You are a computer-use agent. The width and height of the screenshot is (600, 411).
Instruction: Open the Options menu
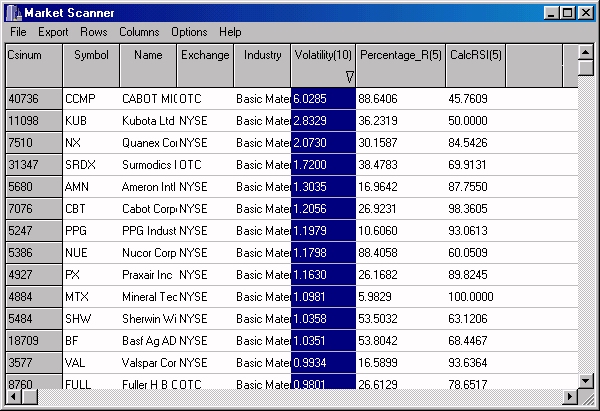[189, 32]
